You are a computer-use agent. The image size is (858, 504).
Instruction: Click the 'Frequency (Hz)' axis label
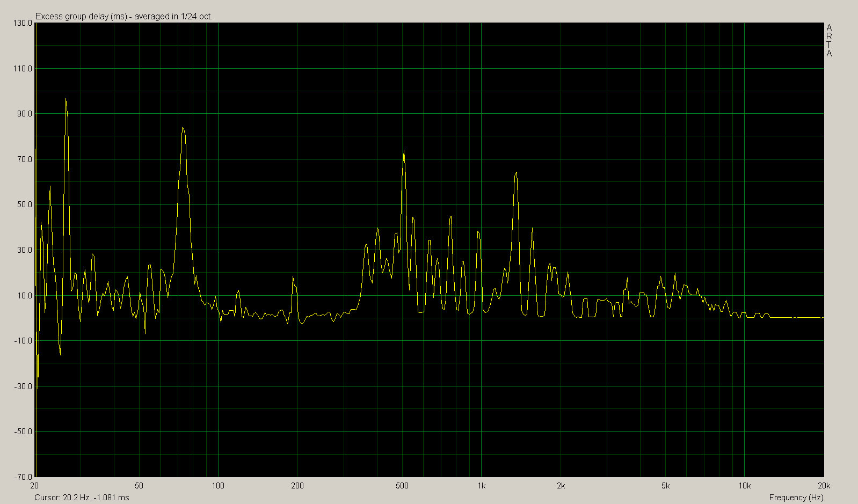tap(796, 498)
